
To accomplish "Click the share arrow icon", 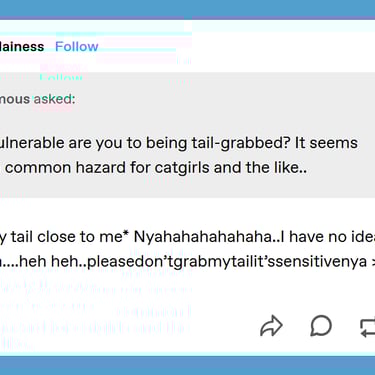I will click(271, 326).
